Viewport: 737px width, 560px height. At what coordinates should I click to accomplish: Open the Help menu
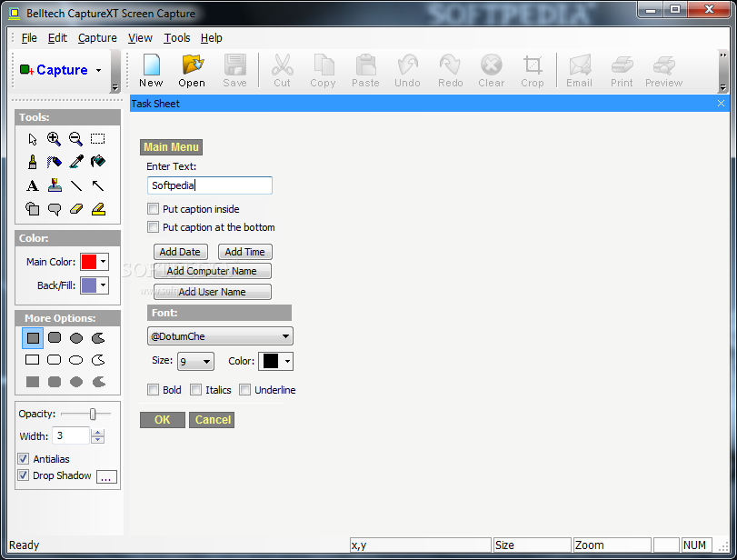click(211, 38)
